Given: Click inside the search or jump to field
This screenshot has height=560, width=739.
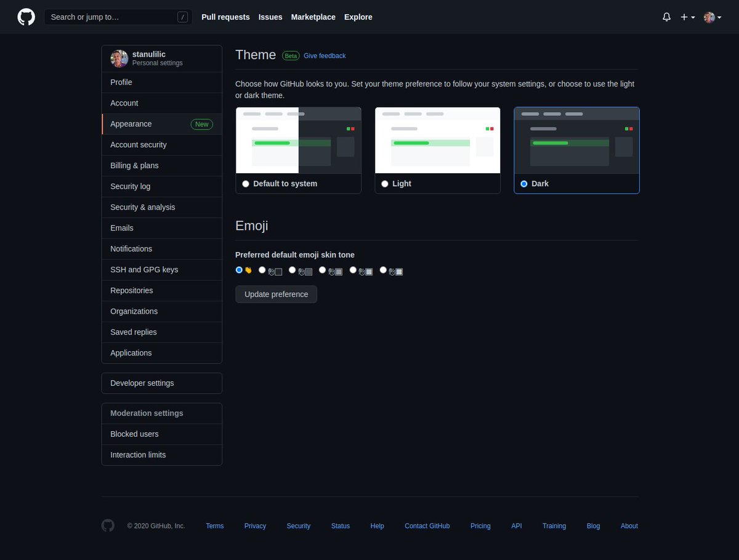Looking at the screenshot, I should (111, 17).
